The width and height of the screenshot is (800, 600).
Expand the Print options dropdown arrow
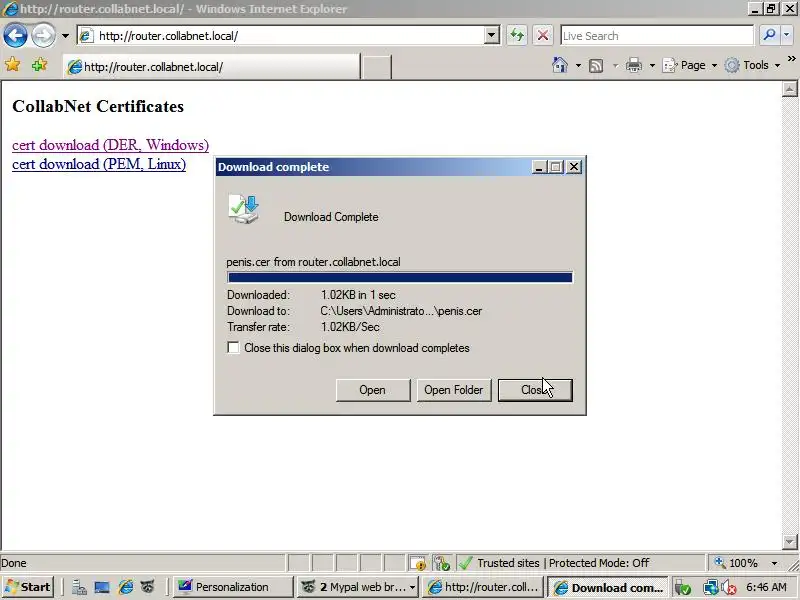coord(652,65)
